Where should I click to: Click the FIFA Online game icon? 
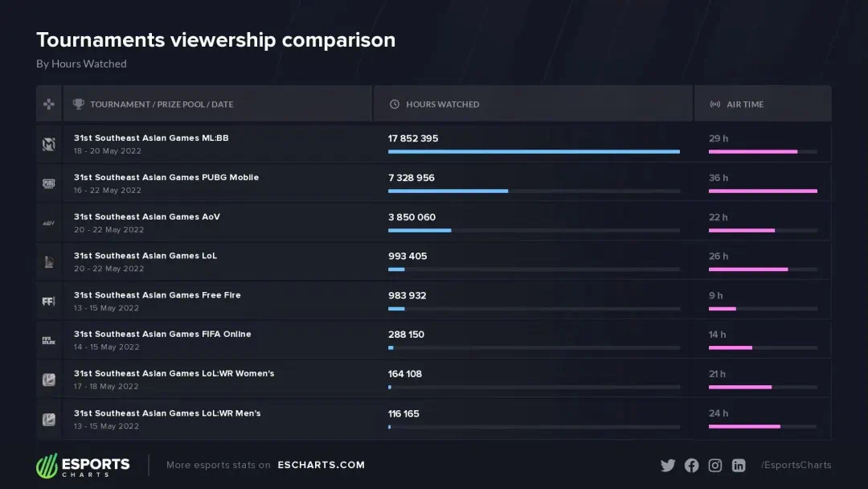[49, 340]
